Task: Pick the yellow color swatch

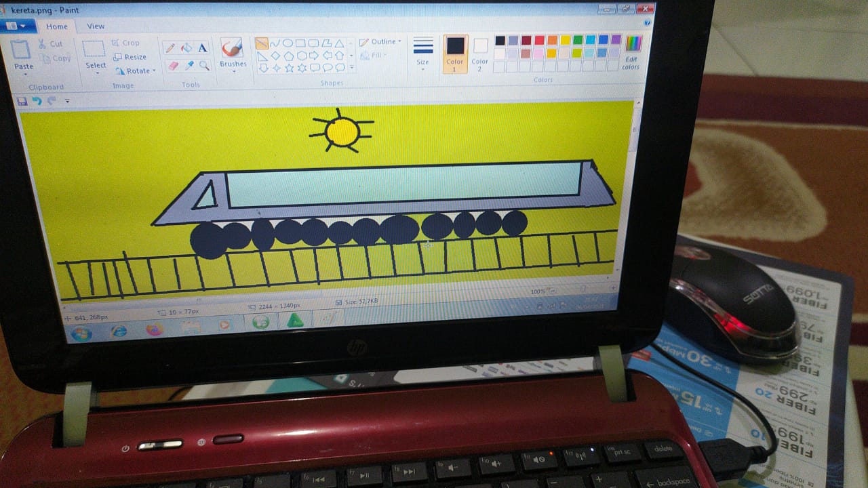Action: click(x=565, y=40)
